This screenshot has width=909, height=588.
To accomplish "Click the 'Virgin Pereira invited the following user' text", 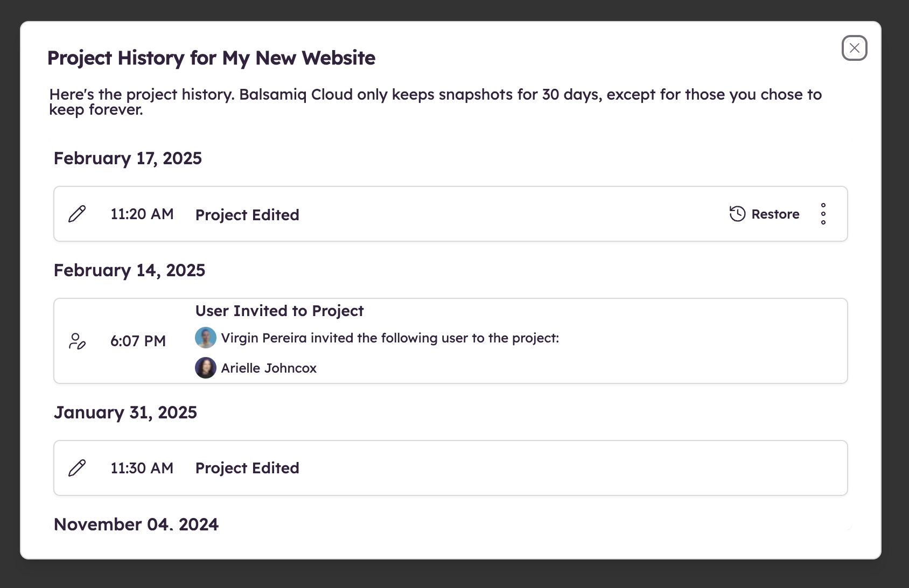I will 389,338.
